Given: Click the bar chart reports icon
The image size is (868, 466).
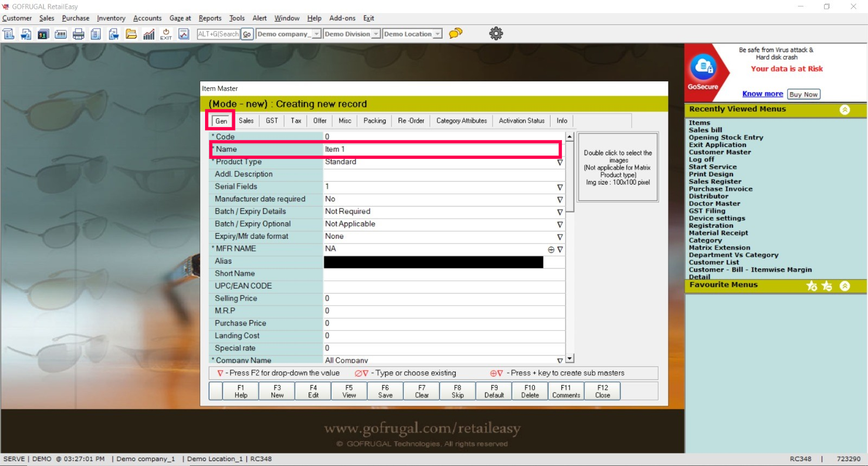Looking at the screenshot, I should point(149,34).
